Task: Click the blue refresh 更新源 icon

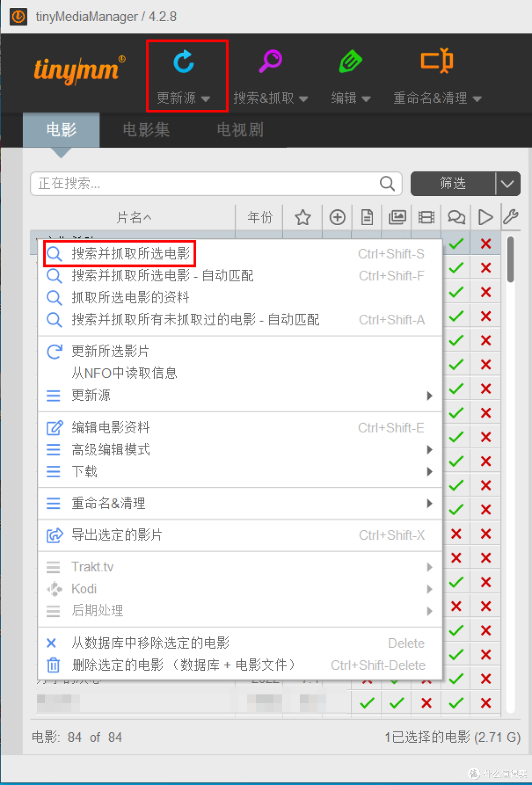Action: [x=184, y=62]
